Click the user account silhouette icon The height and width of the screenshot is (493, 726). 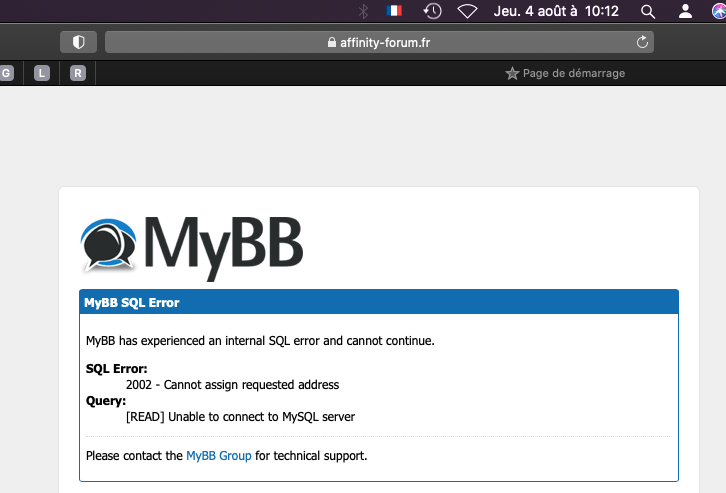coord(685,11)
